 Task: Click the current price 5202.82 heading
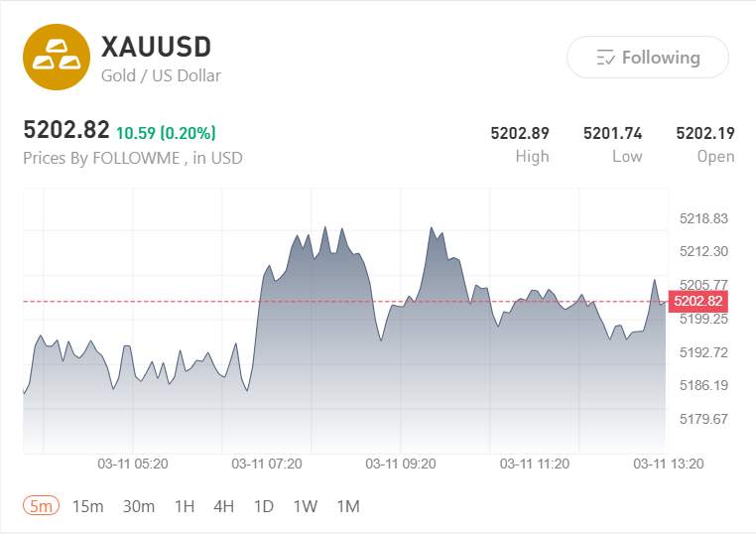coord(65,130)
